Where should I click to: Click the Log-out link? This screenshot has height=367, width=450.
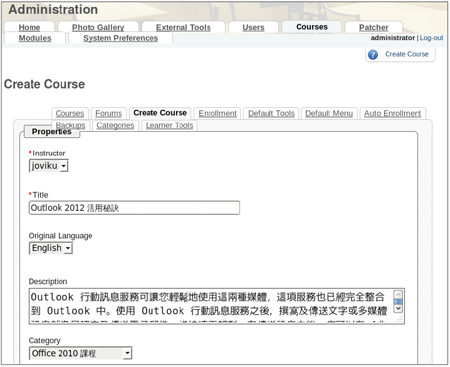coord(431,38)
